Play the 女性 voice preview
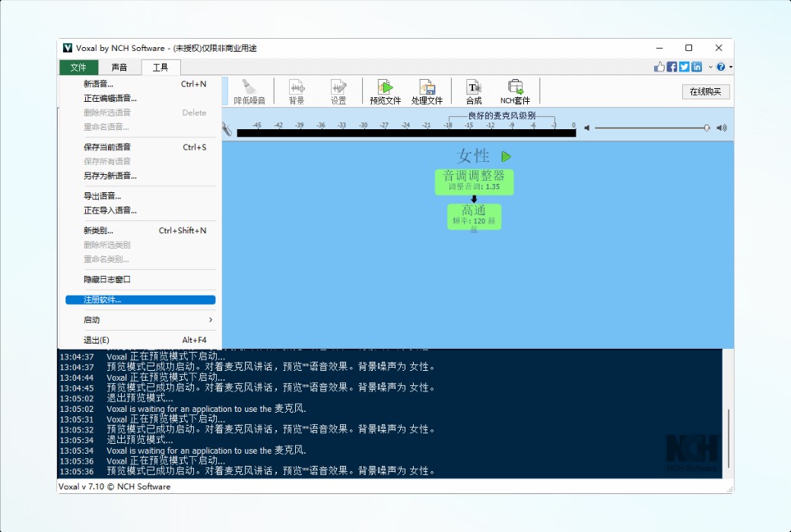Viewport: 791px width, 532px height. point(507,157)
